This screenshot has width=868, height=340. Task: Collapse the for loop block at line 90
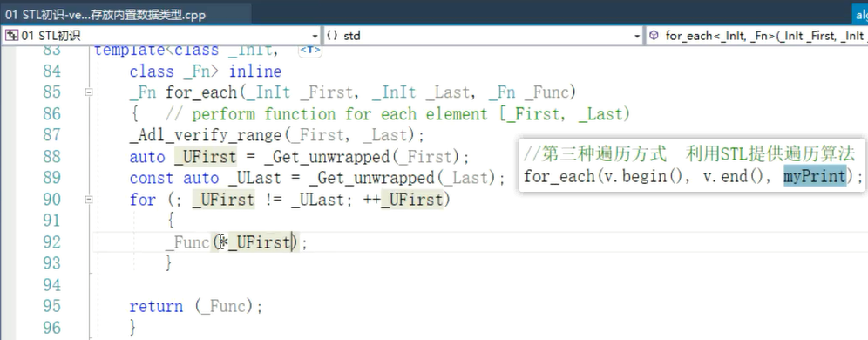(89, 199)
